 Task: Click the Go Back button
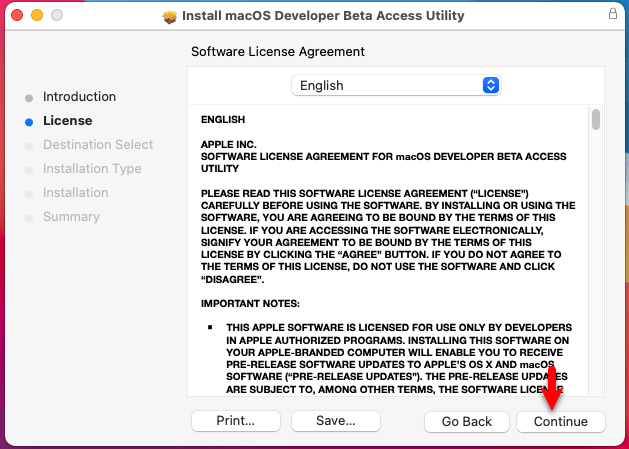point(467,422)
